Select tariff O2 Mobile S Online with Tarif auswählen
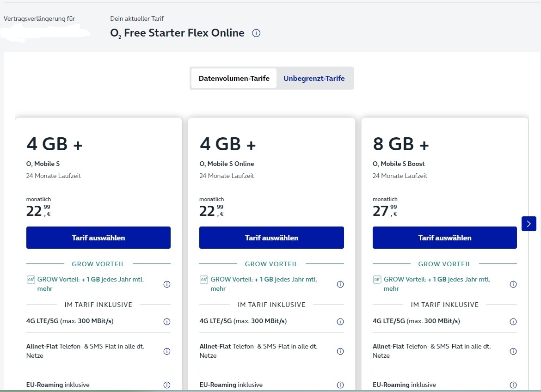Screen dimensions: 541x392 pos(271,238)
